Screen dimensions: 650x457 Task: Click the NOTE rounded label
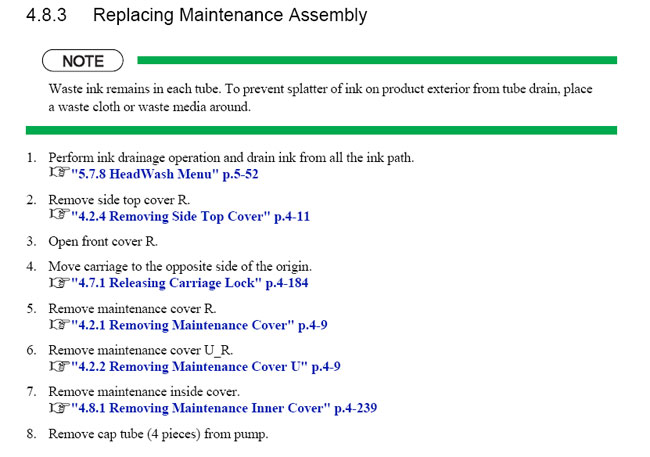tap(83, 61)
